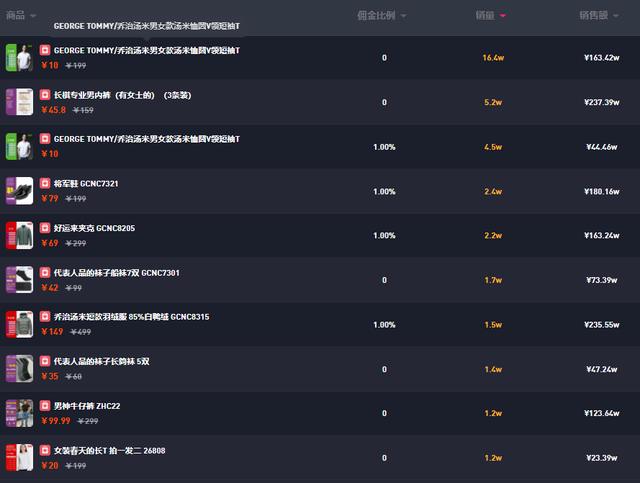The width and height of the screenshot is (640, 483).
Task: Open the 男神牛仔裤 ZHC22 product thumbnail
Action: 19,413
